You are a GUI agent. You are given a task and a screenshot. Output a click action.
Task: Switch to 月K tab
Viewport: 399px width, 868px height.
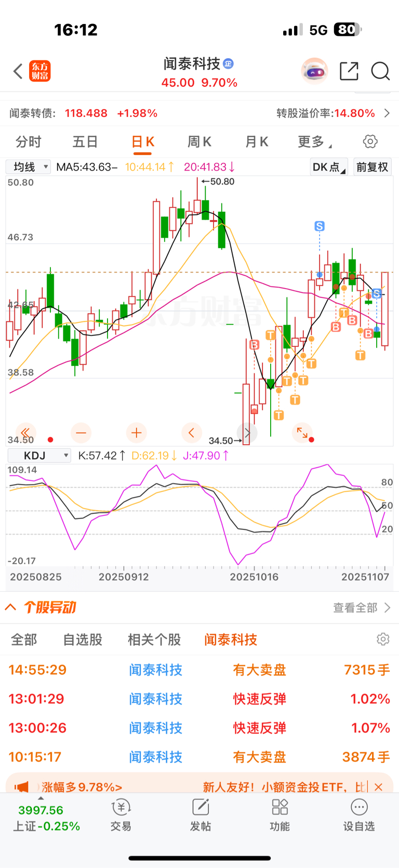(x=257, y=141)
